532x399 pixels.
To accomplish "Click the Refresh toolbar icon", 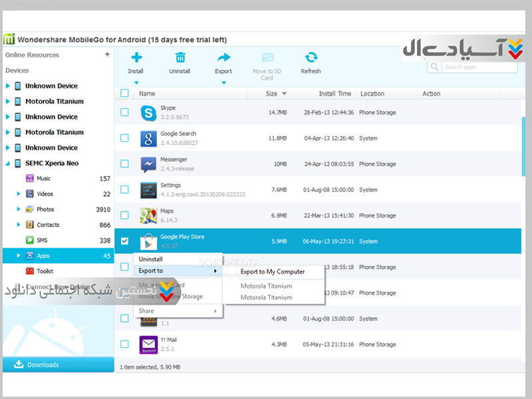I will [311, 58].
